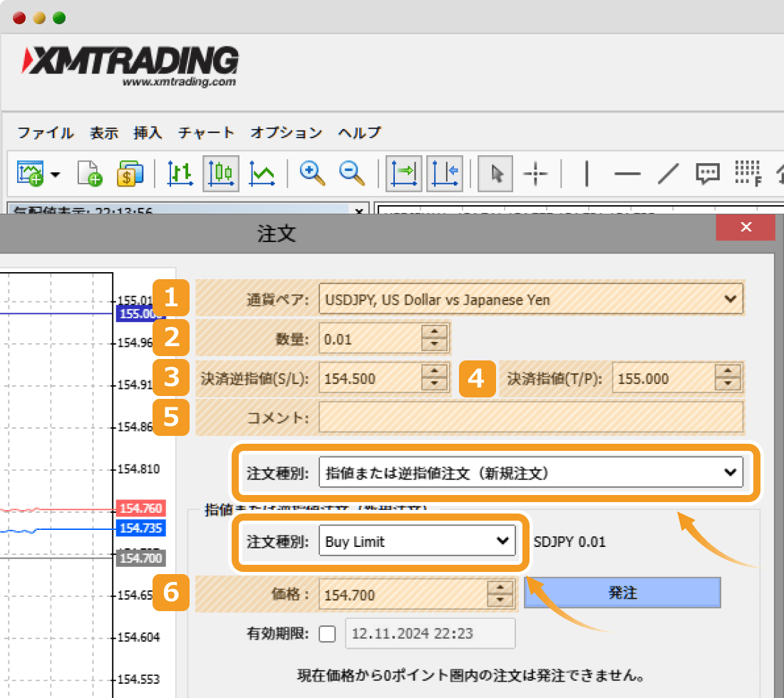Click the 154.760 ask price label
784x698 pixels.
tap(140, 508)
